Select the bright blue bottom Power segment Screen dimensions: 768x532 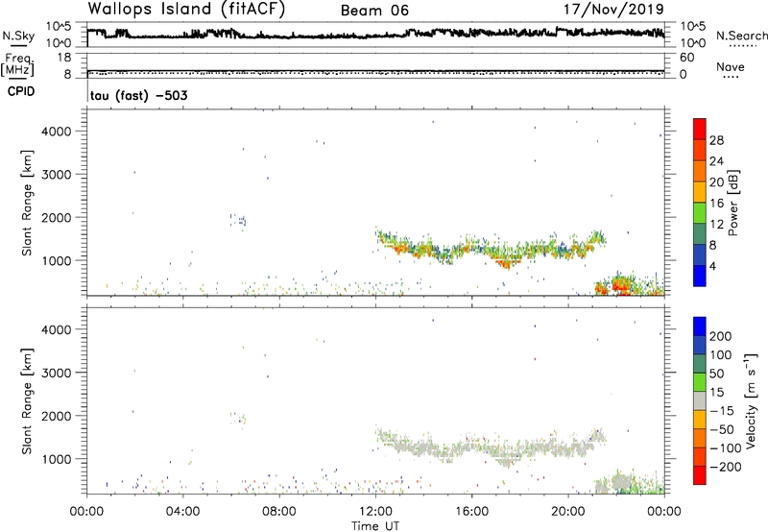click(700, 276)
